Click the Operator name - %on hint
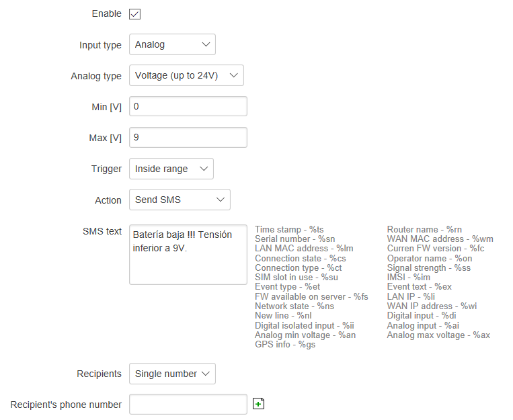This screenshot has height=420, width=513. click(x=430, y=259)
